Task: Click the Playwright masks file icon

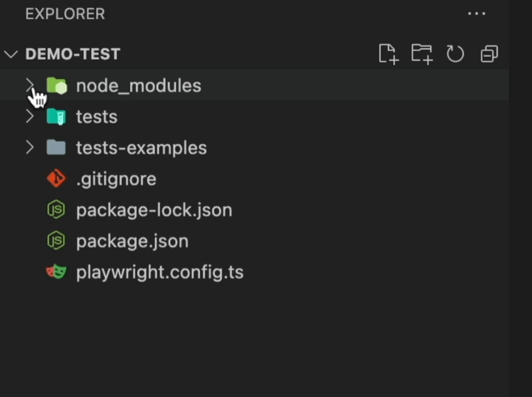Action: click(x=56, y=272)
